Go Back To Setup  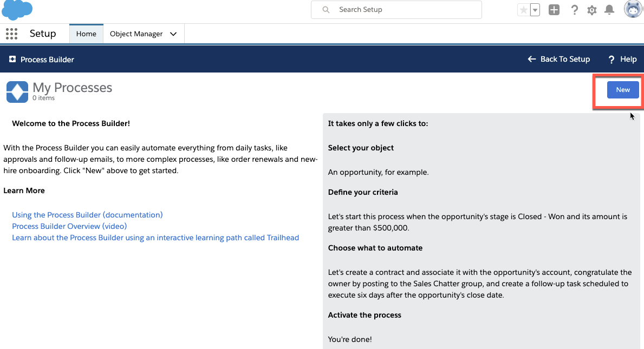(x=559, y=59)
